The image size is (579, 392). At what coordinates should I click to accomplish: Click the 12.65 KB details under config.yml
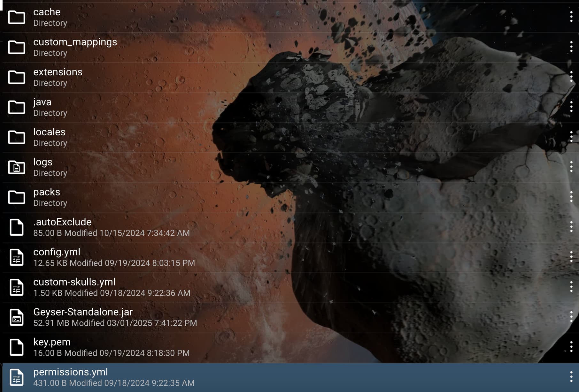[x=114, y=263]
